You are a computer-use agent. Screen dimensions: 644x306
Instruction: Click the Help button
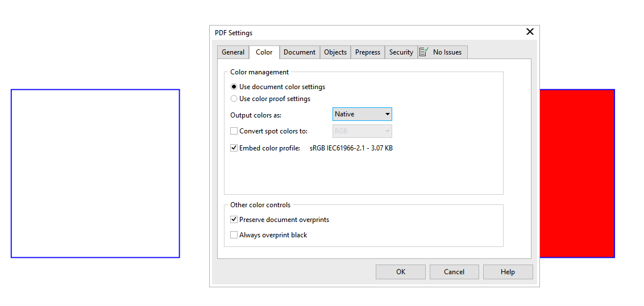508,272
